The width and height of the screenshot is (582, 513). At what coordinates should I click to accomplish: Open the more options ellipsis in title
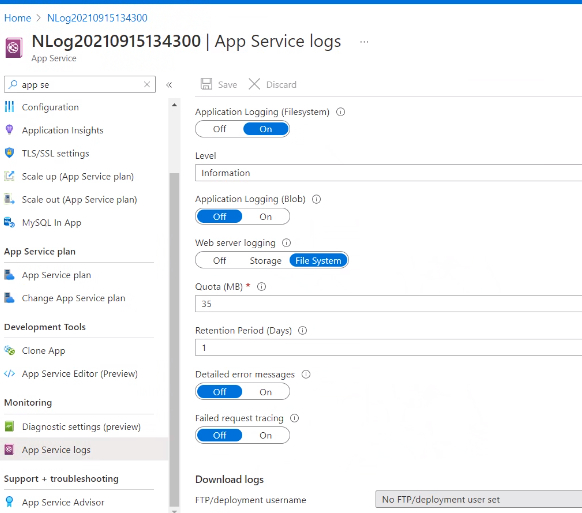pyautogui.click(x=364, y=42)
